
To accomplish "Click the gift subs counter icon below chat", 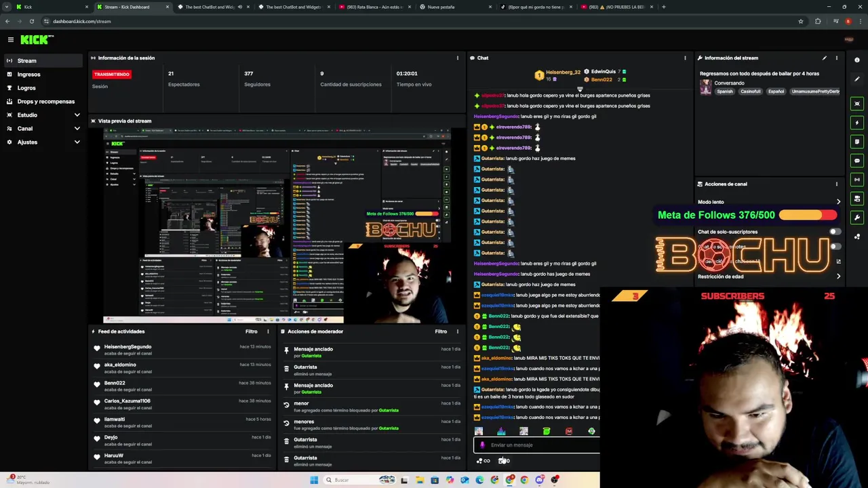I will coord(504,461).
